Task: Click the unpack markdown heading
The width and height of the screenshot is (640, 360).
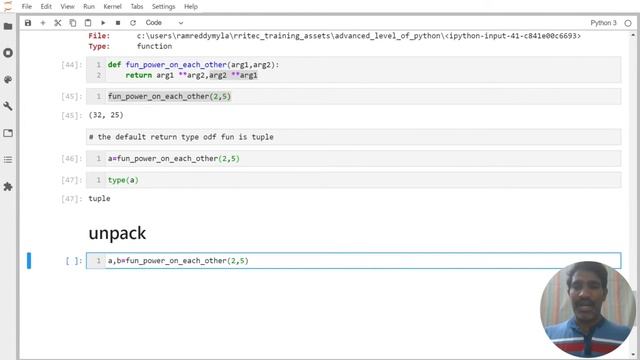Action: 117,233
